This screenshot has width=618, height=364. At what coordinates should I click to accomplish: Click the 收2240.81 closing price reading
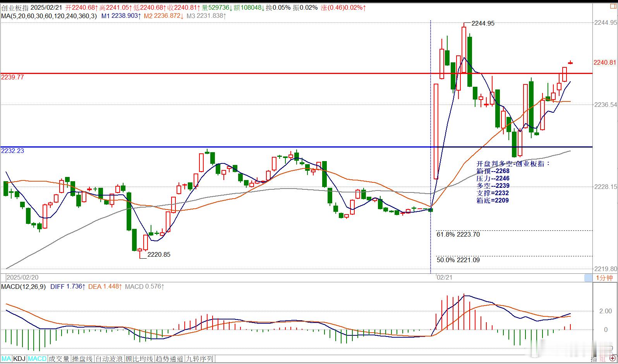184,8
